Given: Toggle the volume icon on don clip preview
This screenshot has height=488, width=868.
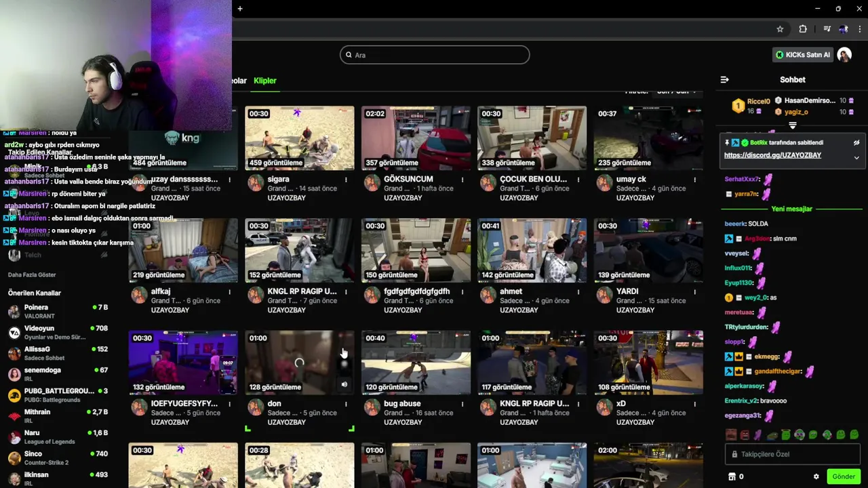Looking at the screenshot, I should [344, 384].
